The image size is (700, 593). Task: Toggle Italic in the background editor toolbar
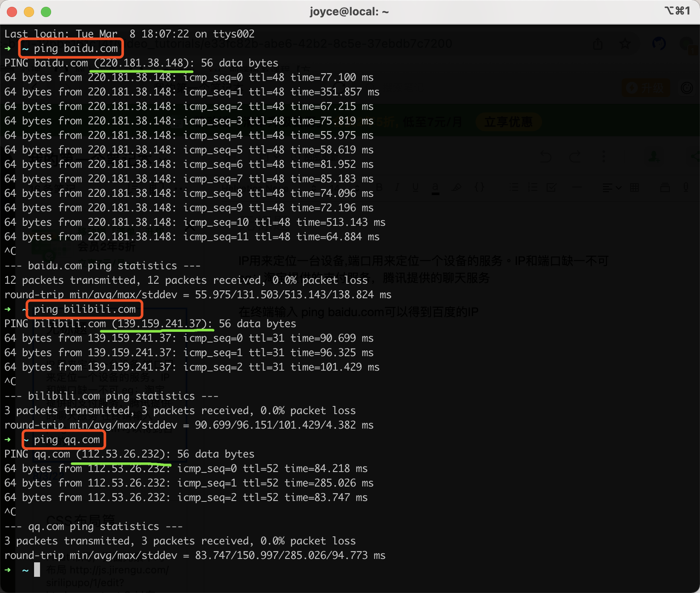(x=397, y=187)
